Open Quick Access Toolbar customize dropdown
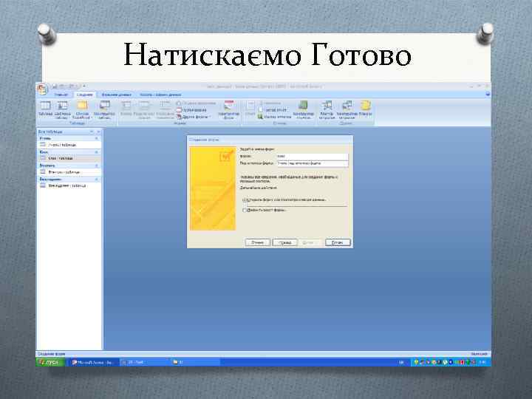532x399 pixels. (x=84, y=86)
